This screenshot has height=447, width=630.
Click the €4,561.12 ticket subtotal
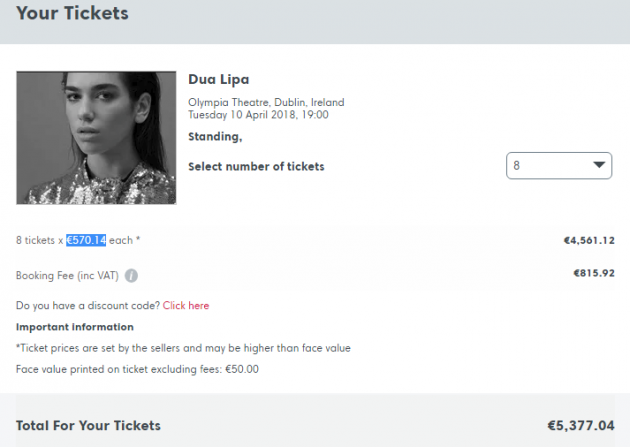tap(588, 241)
